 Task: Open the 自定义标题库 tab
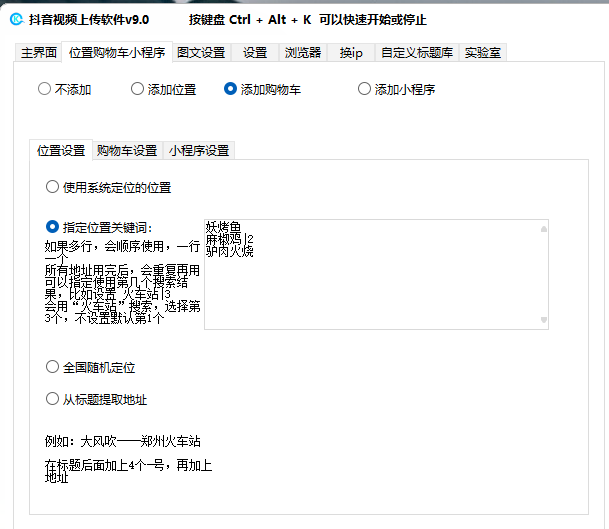[x=417, y=52]
